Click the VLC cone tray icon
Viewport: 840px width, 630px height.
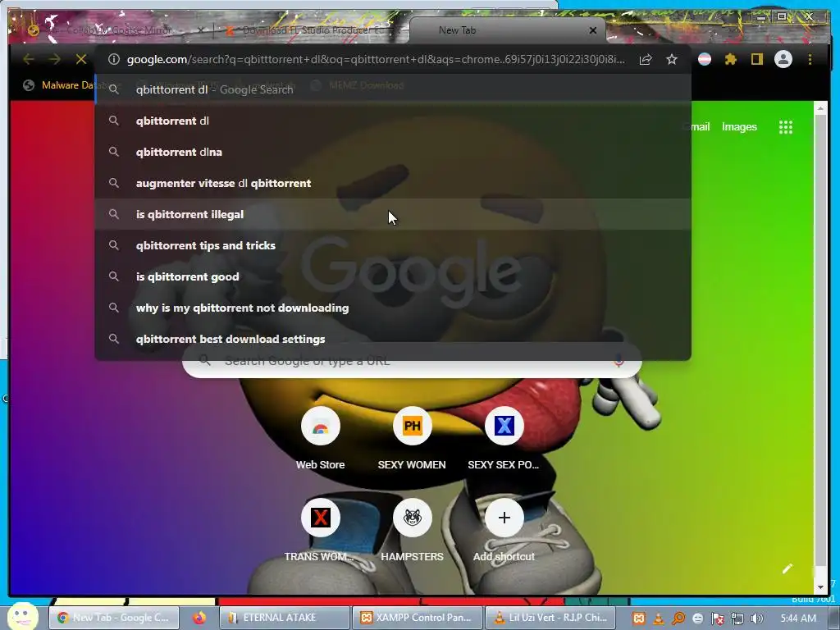[659, 619]
